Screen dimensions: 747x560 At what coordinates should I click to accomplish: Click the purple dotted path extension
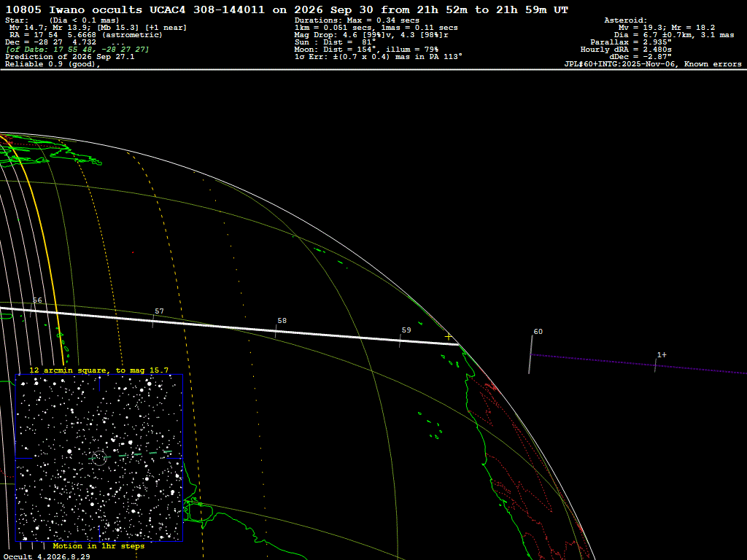point(638,364)
